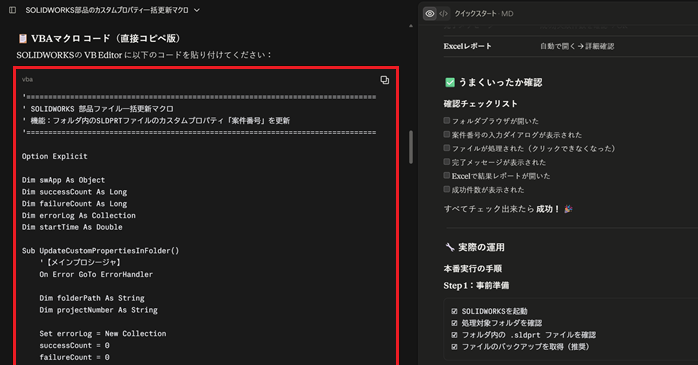Click the 本番実行の手順 subheading
This screenshot has width=698, height=365.
(x=473, y=268)
